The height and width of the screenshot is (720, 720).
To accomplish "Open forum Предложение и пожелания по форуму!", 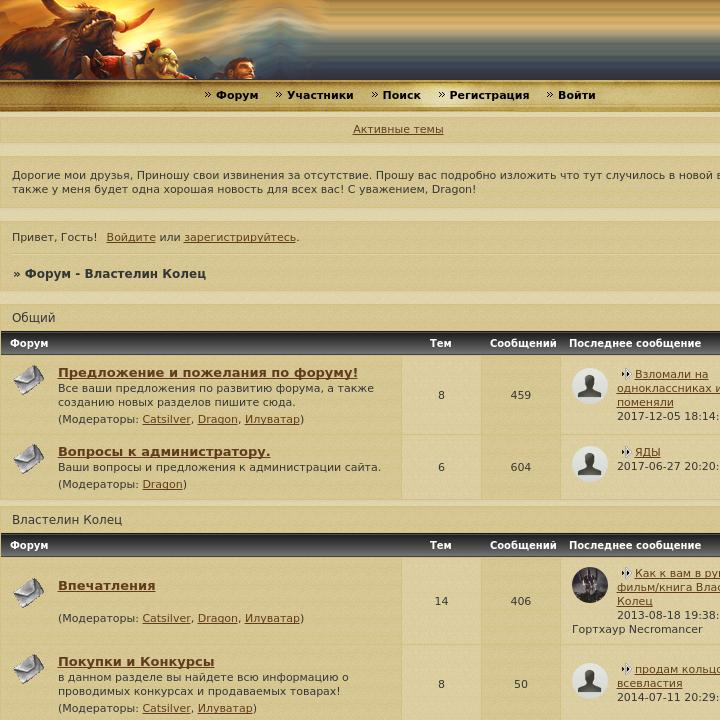I will [208, 372].
